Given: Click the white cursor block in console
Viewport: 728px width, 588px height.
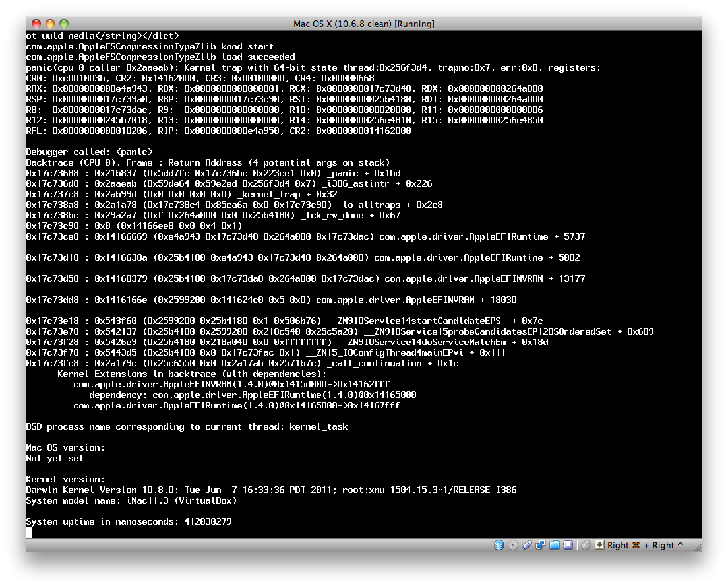Looking at the screenshot, I should pos(29,532).
